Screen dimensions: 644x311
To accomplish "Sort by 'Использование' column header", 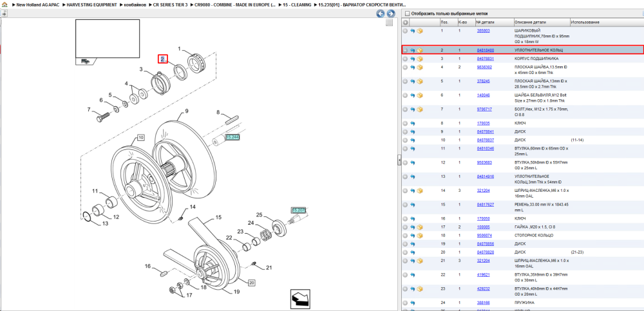I will (607, 22).
